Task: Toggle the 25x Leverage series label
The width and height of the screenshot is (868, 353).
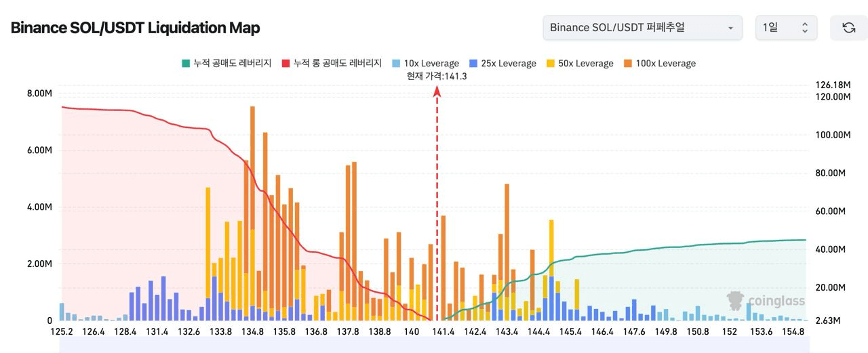Action: pyautogui.click(x=508, y=64)
